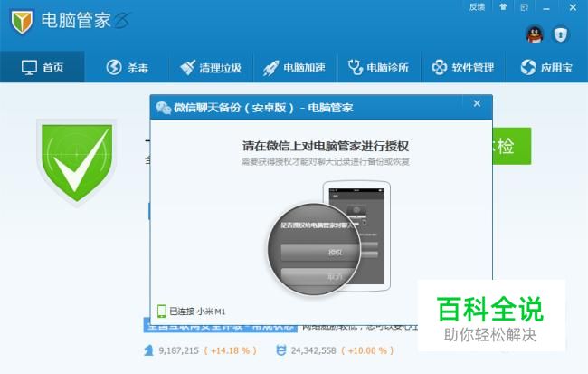Image resolution: width=588 pixels, height=374 pixels.
Task: Open the skin (shirt) icon in title bar
Action: pos(503,7)
